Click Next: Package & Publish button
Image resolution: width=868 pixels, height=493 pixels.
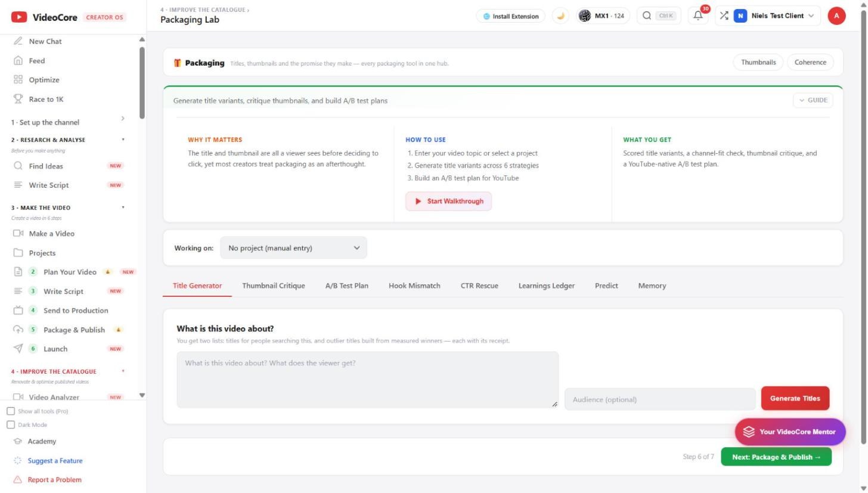coord(776,457)
